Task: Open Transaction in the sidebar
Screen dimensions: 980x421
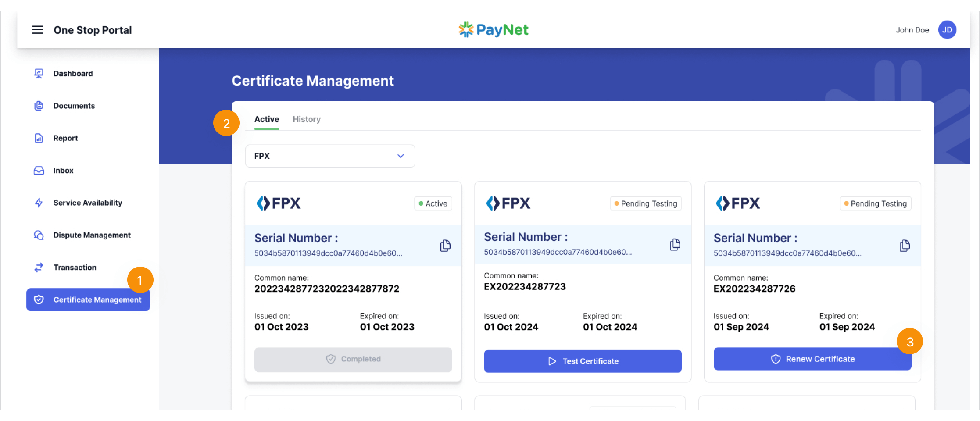Action: click(75, 268)
